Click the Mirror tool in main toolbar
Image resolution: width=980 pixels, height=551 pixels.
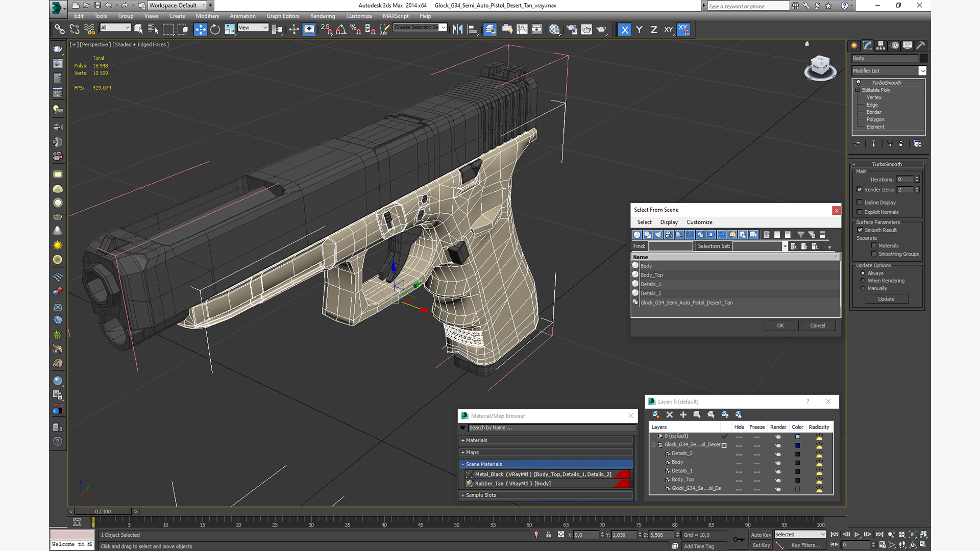click(x=457, y=30)
